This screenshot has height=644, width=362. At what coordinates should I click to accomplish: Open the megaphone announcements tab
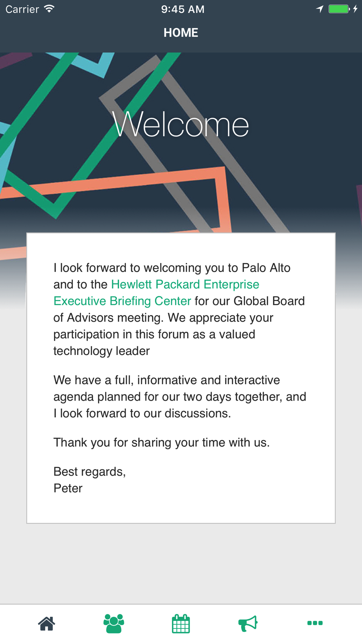248,623
